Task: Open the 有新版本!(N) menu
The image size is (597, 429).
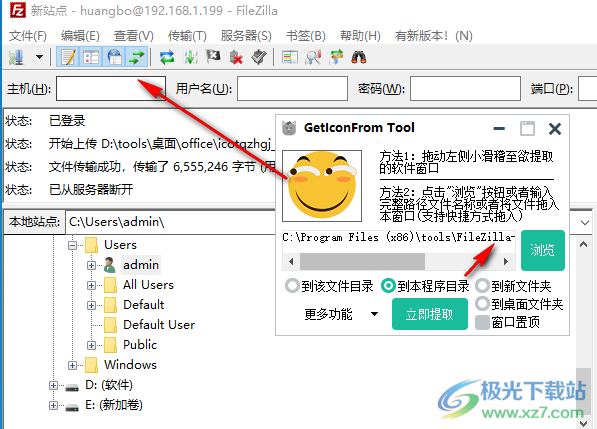Action: (433, 36)
